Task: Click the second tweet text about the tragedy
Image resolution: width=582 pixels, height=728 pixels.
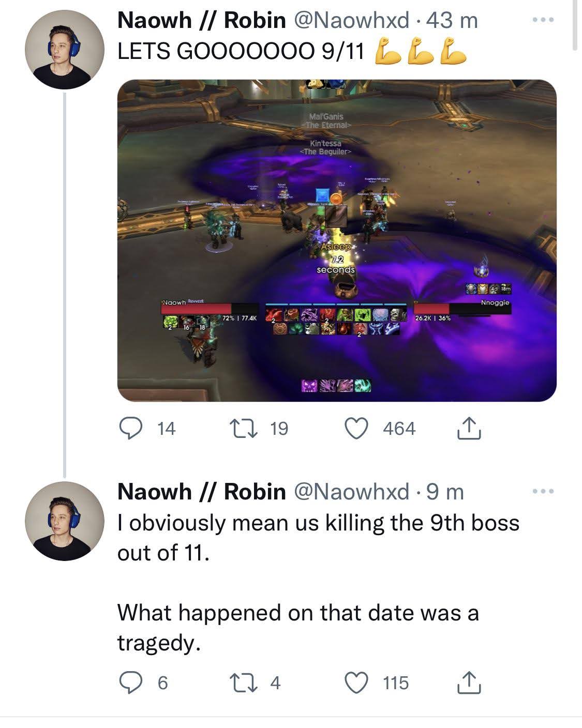Action: [298, 627]
